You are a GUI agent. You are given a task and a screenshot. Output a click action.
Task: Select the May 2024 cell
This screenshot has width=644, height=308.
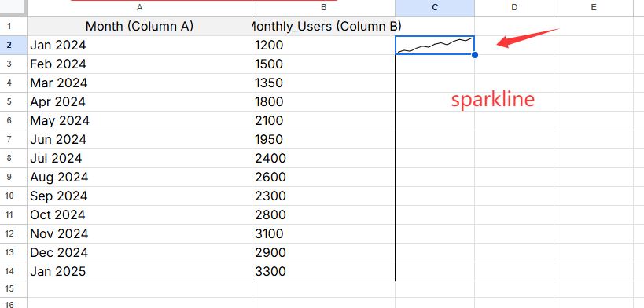click(140, 121)
